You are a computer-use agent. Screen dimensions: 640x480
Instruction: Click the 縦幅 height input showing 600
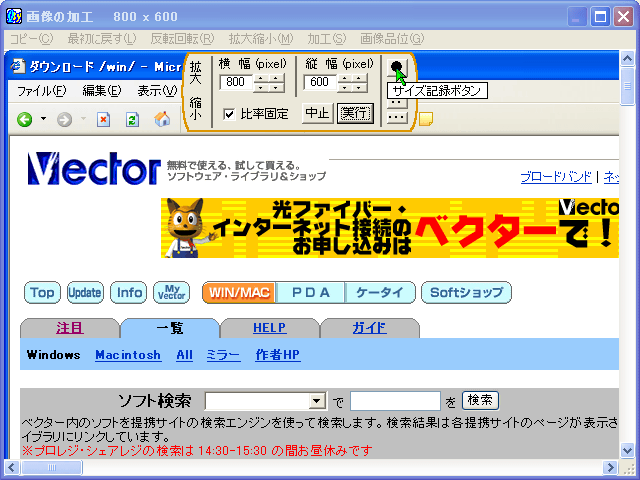point(320,82)
